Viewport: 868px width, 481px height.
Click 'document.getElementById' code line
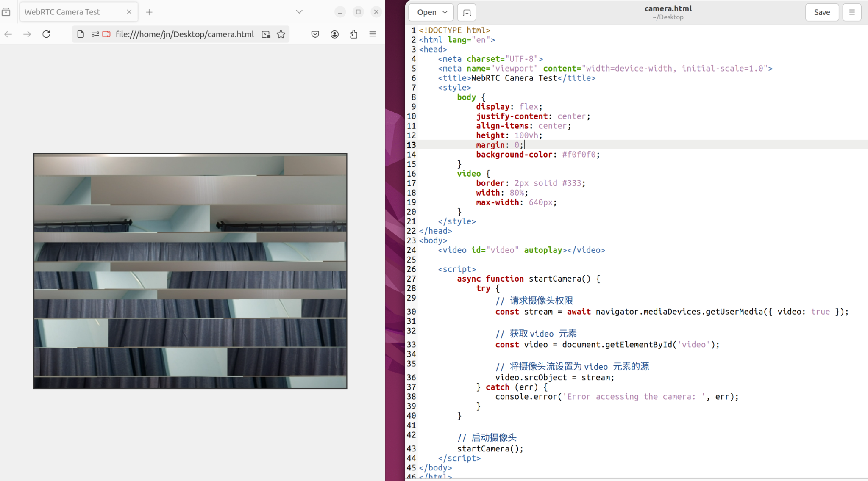pos(607,345)
